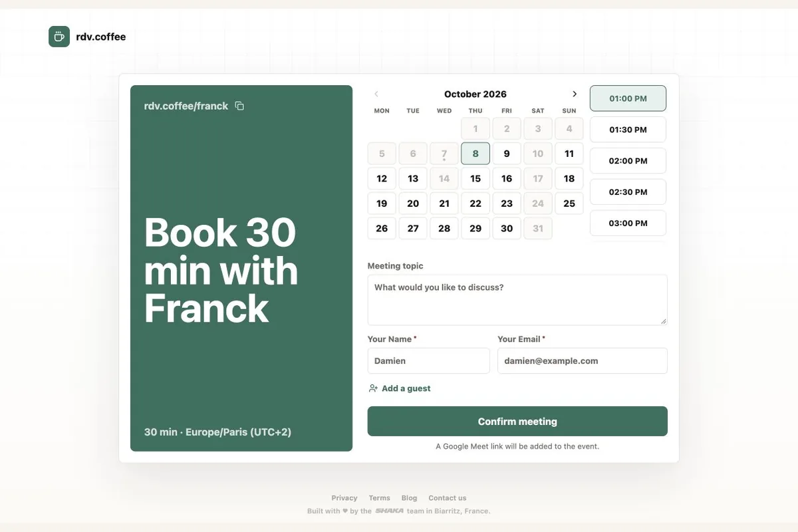Screen dimensions: 798x532
Task: Choose October 9 on the calendar
Action: (x=507, y=154)
